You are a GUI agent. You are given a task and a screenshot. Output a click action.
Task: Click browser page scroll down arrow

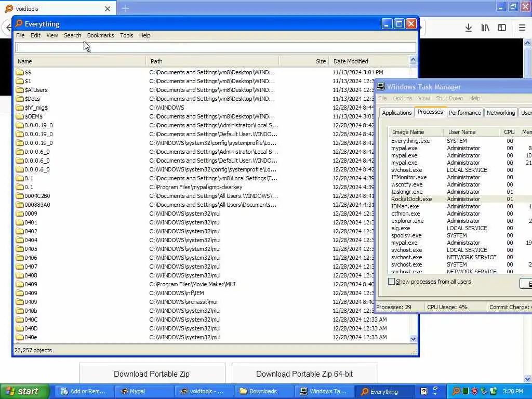coord(527,379)
